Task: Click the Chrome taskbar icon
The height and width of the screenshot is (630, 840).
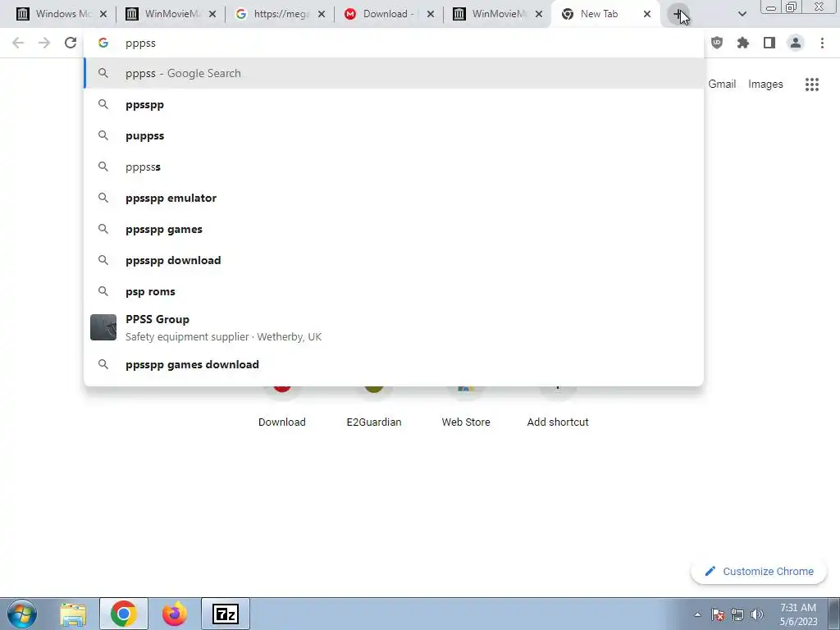Action: click(x=124, y=614)
